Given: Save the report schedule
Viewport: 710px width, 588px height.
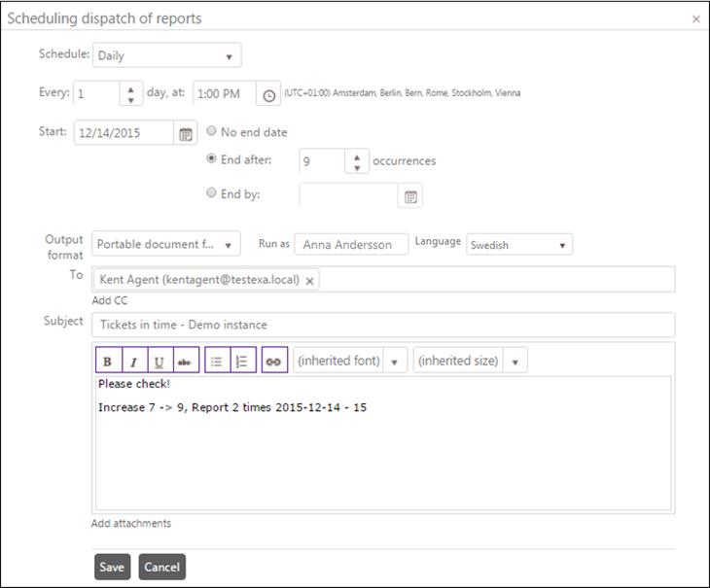Looking at the screenshot, I should click(x=112, y=567).
